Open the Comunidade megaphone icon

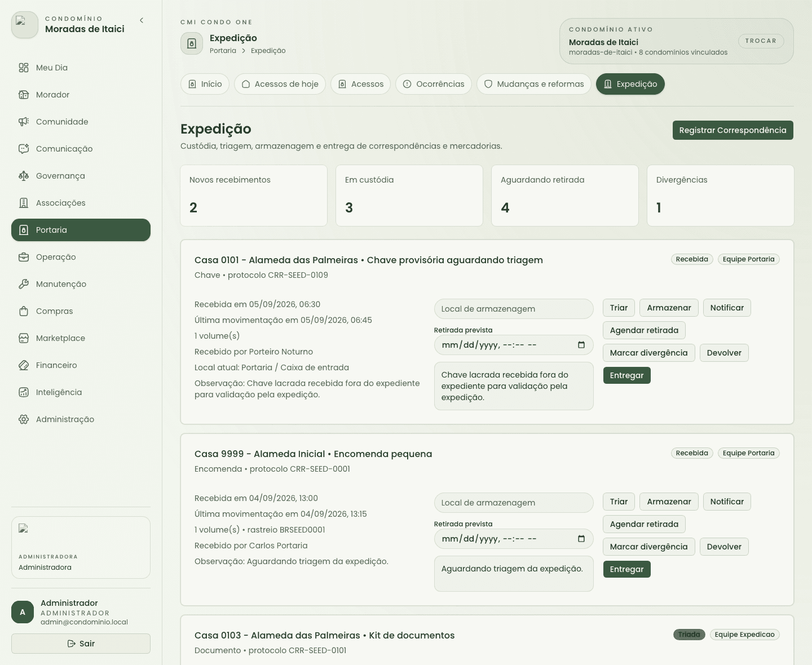24,122
